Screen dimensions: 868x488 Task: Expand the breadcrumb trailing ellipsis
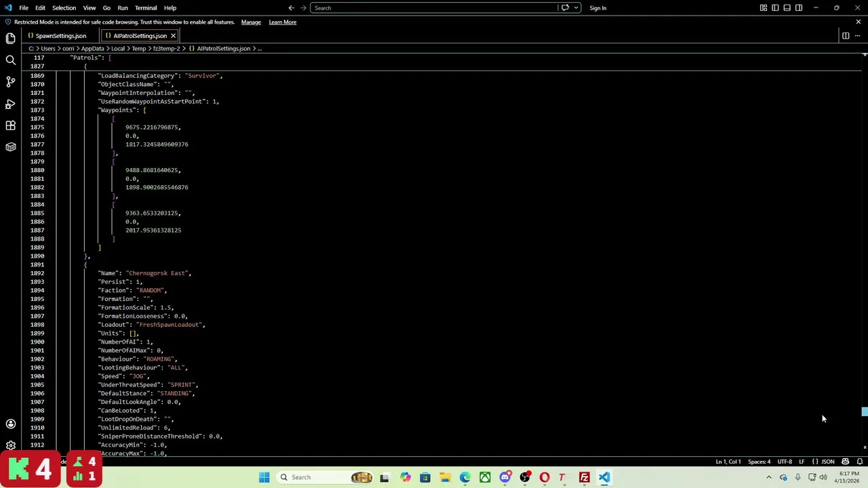[259, 49]
